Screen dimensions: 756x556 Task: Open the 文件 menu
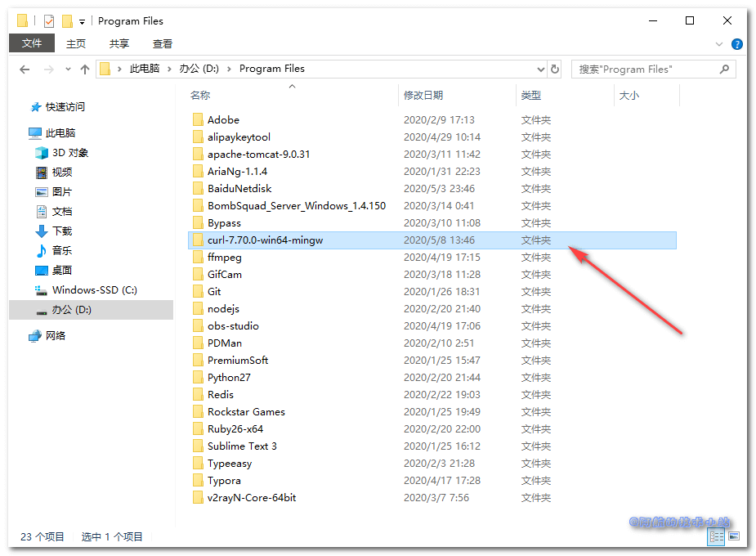[31, 43]
